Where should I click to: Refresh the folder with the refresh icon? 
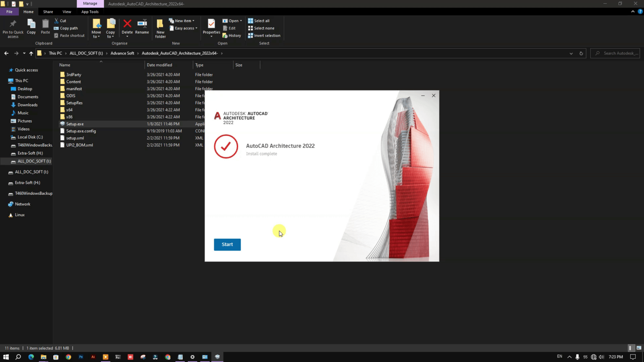(x=581, y=53)
